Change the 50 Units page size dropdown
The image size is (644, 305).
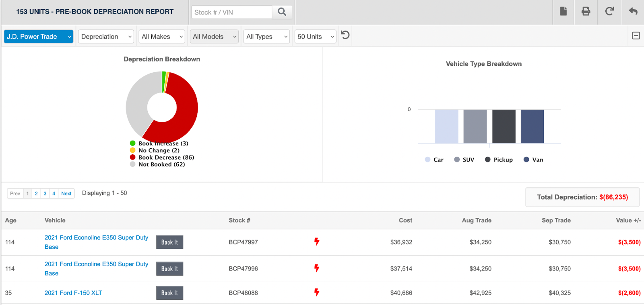tap(316, 37)
